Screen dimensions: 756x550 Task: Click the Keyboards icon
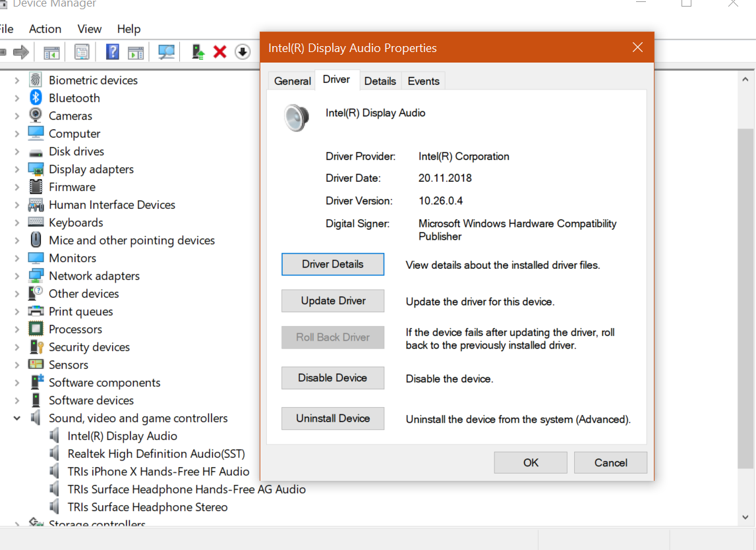pyautogui.click(x=36, y=222)
